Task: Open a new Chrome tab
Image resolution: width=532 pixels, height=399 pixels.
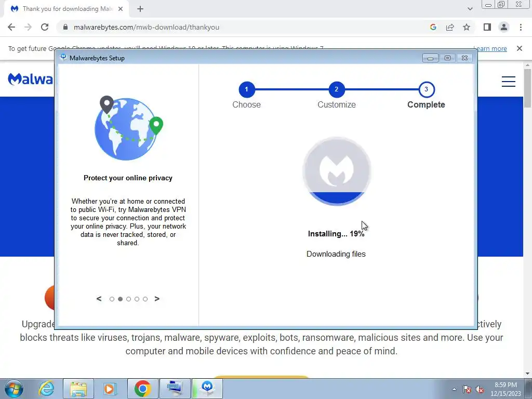Action: (140, 9)
